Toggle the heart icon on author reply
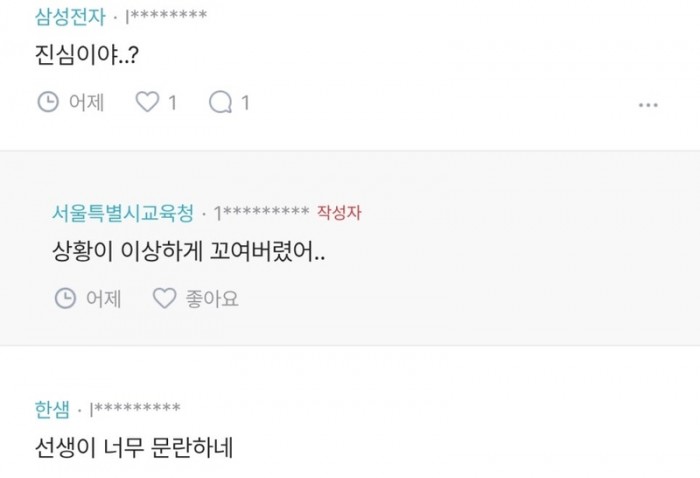 coord(164,298)
